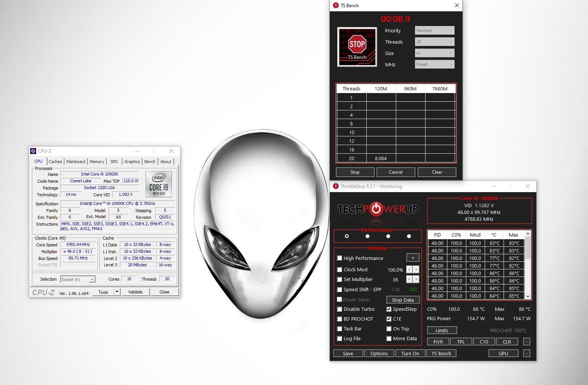The height and width of the screenshot is (385, 588).
Task: Click the CPU-Z title bar app icon
Action: [34, 151]
